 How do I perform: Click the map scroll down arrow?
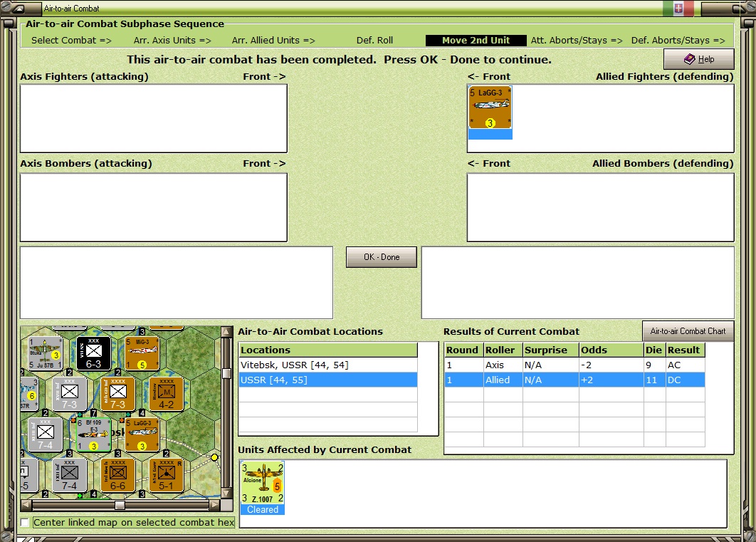pyautogui.click(x=226, y=493)
